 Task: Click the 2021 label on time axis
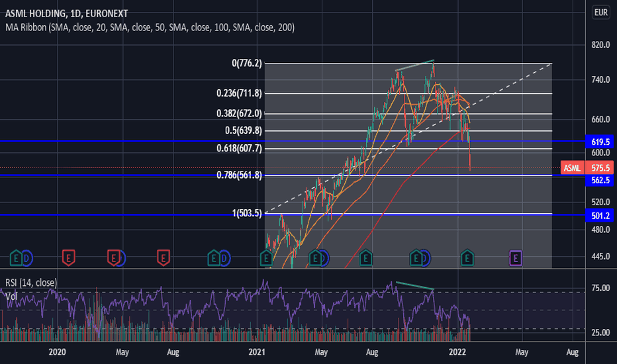[x=257, y=352]
